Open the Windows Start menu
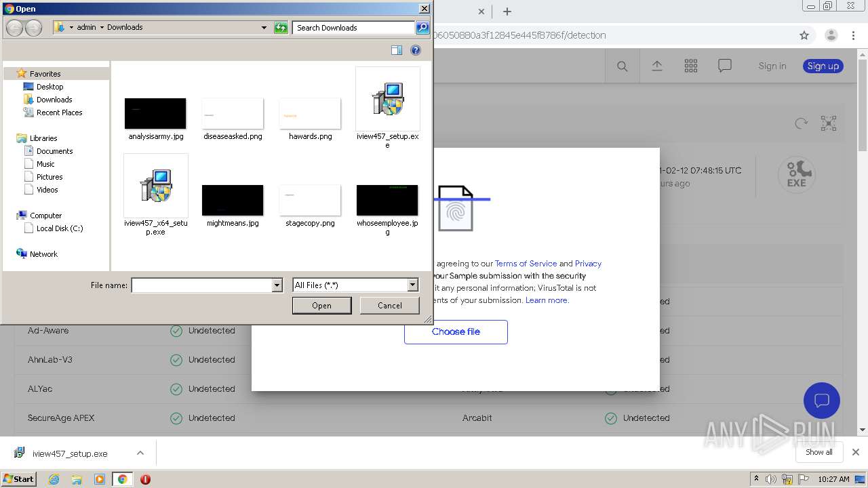The image size is (868, 488). 18,479
